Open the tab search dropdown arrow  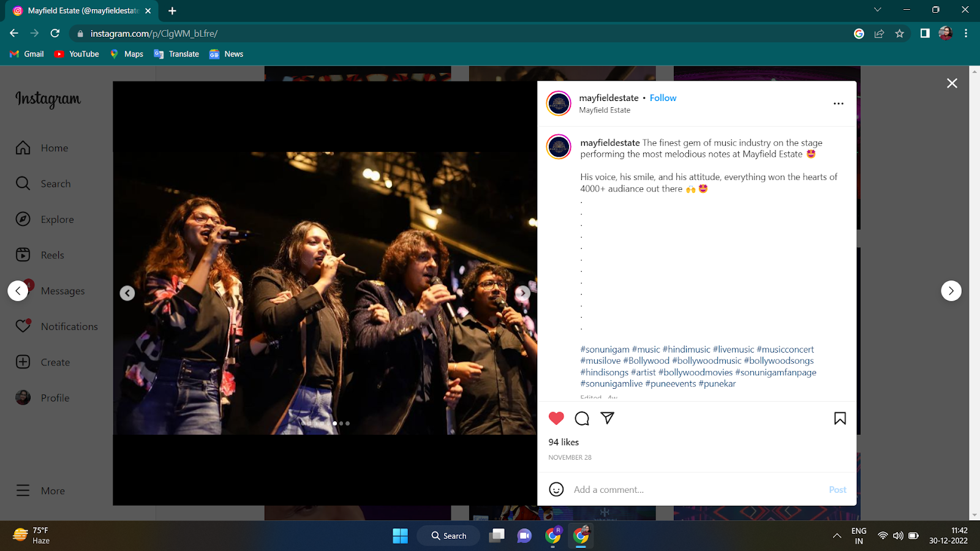point(877,10)
